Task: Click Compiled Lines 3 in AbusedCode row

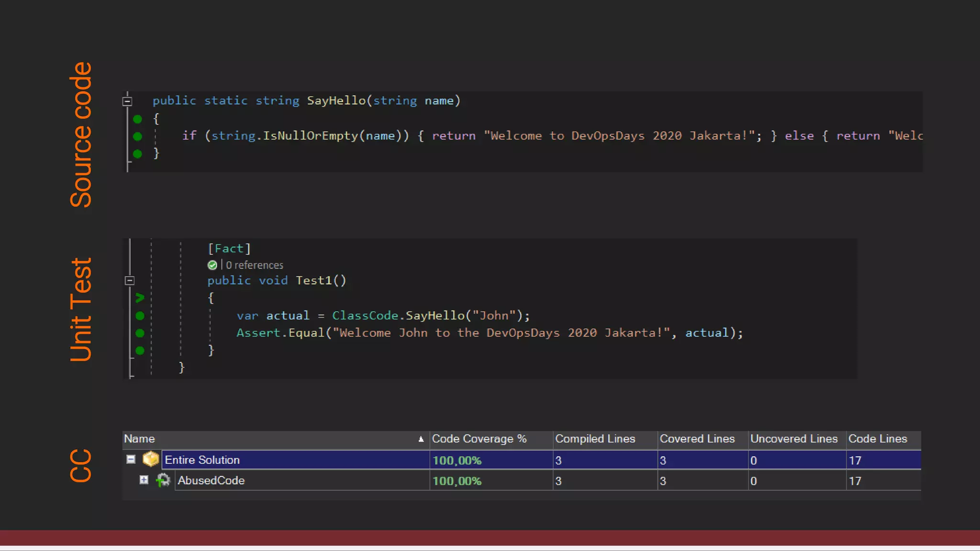Action: 558,481
